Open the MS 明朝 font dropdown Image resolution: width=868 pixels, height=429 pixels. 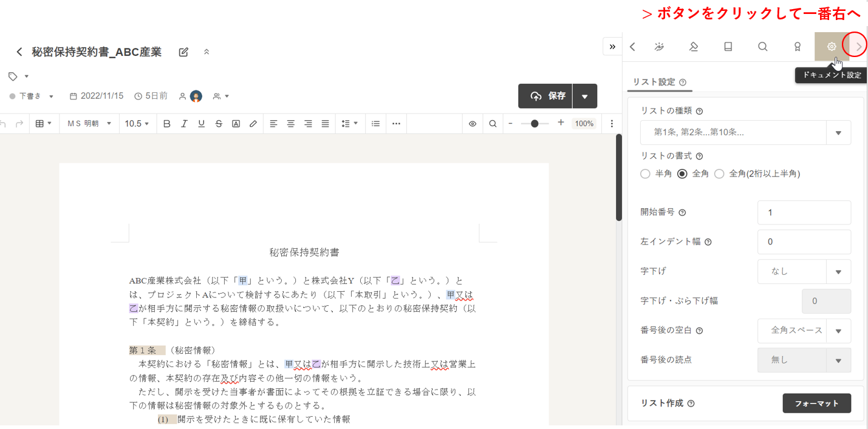[89, 124]
